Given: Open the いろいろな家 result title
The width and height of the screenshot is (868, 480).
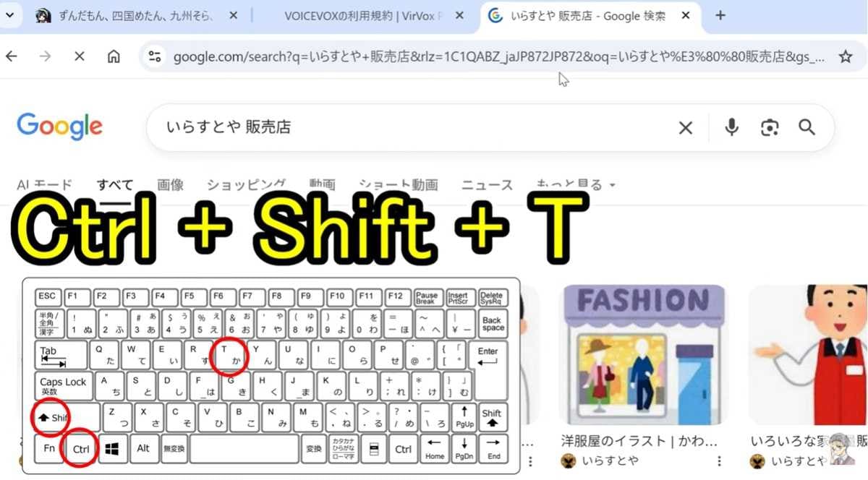Looking at the screenshot, I should 809,440.
